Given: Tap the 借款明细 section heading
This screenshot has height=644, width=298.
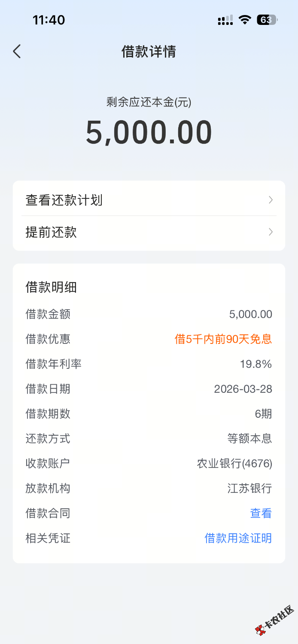Looking at the screenshot, I should coord(51,287).
